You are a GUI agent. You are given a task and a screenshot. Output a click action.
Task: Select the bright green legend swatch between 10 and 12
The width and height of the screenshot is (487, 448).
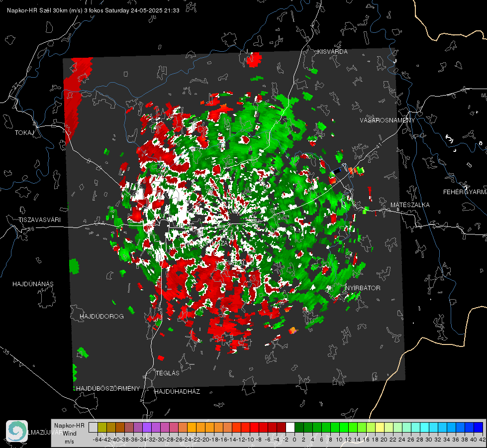tap(344, 428)
